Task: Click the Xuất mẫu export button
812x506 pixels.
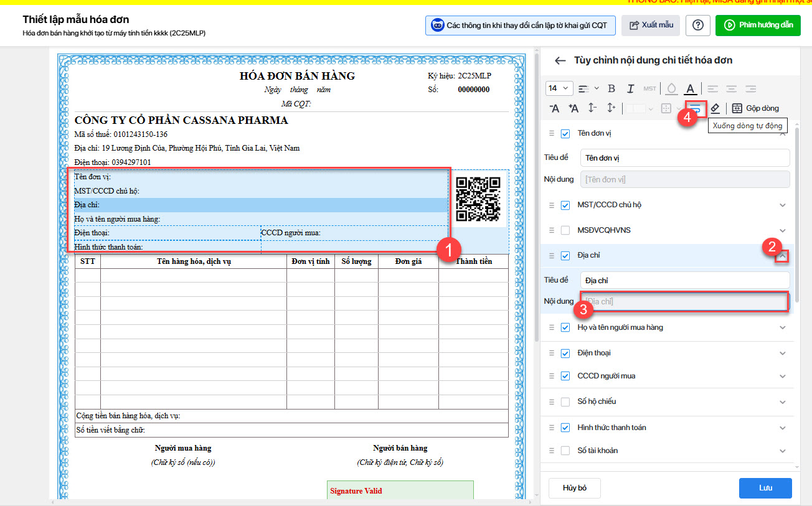Action: (651, 26)
